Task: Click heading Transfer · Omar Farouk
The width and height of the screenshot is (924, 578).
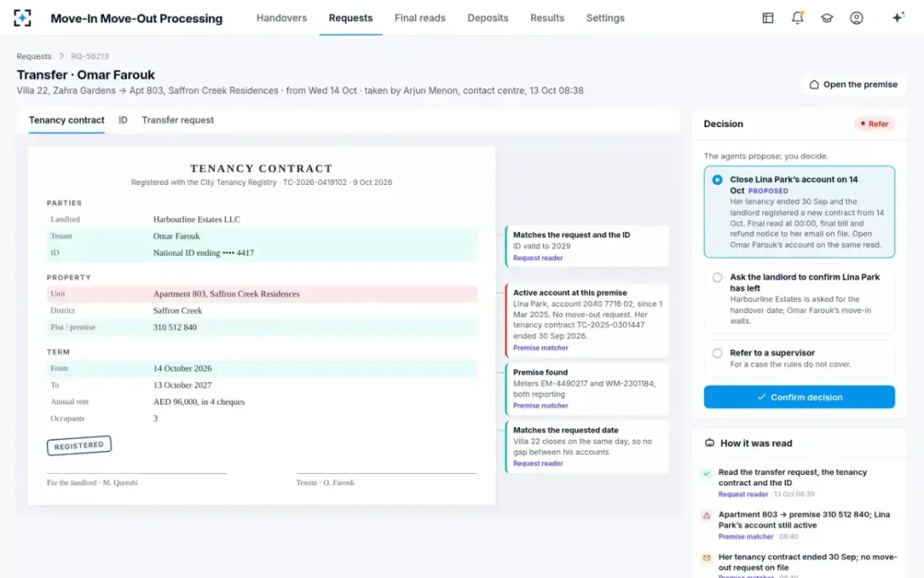Action: pyautogui.click(x=86, y=75)
